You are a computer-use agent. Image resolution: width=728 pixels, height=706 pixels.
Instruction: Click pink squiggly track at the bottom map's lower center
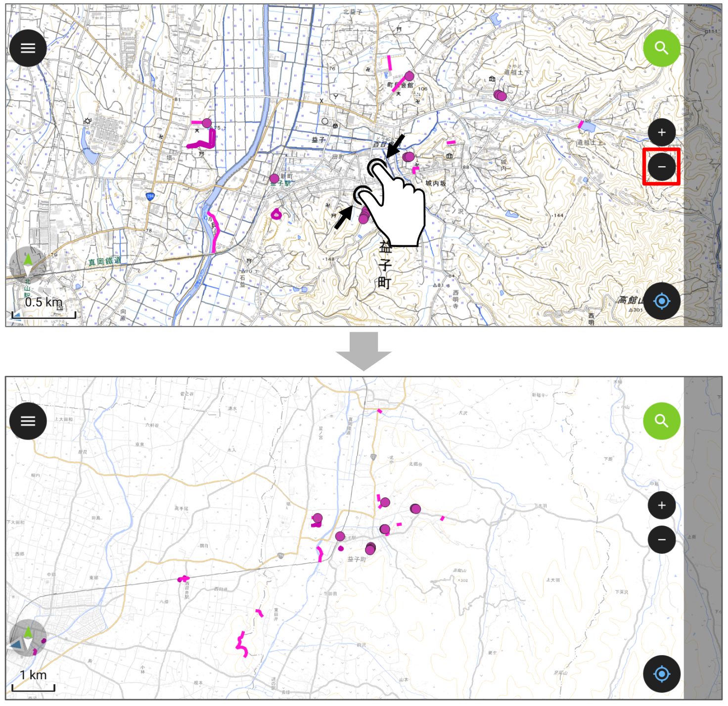(241, 644)
